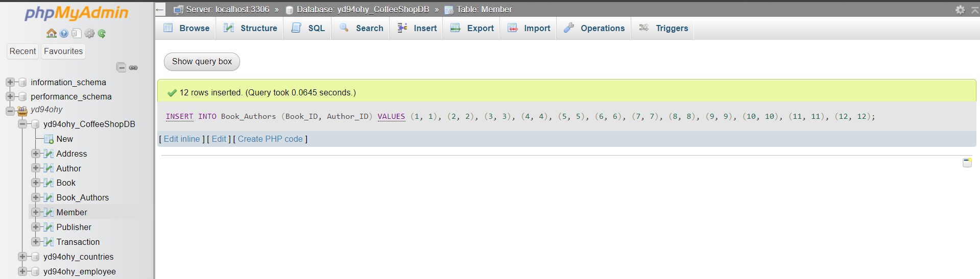Expand the Book table node

35,183
